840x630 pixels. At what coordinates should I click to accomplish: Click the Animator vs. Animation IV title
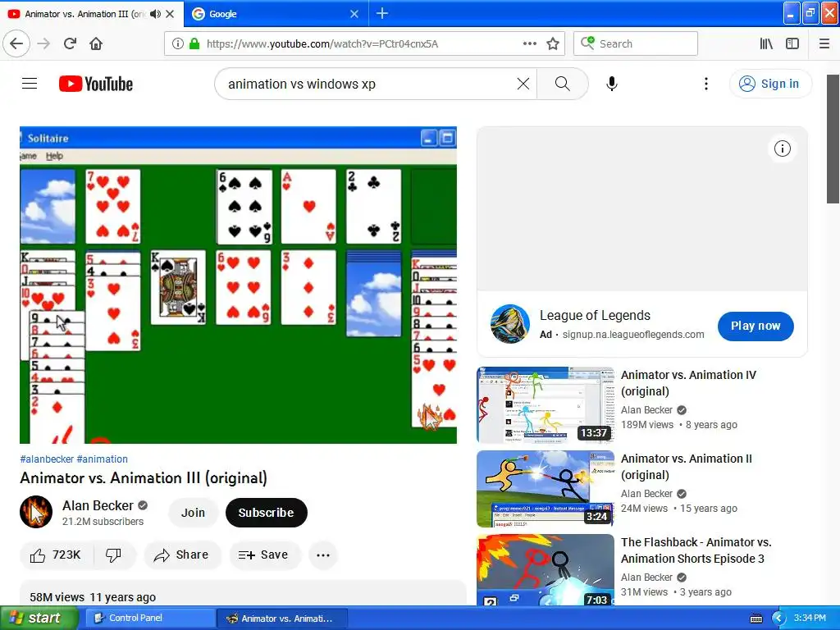click(688, 383)
